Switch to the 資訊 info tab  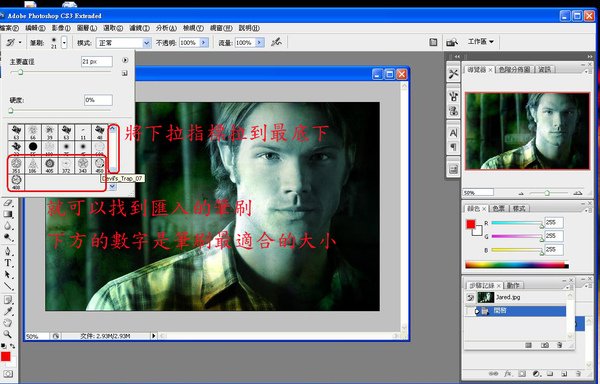(x=545, y=69)
